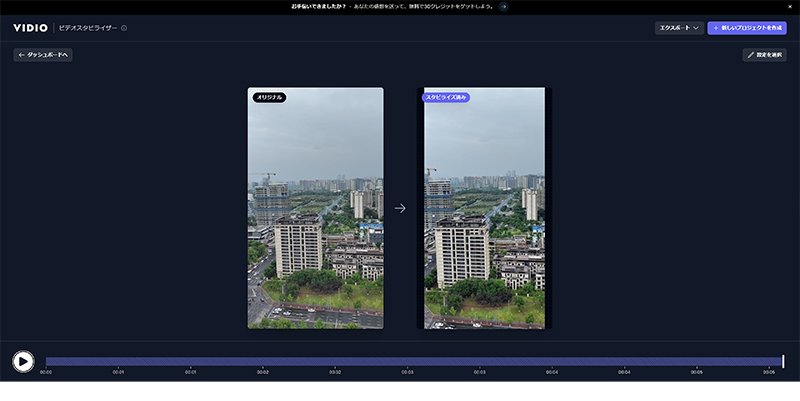Click the VIDIO logo
The width and height of the screenshot is (800, 401).
31,28
